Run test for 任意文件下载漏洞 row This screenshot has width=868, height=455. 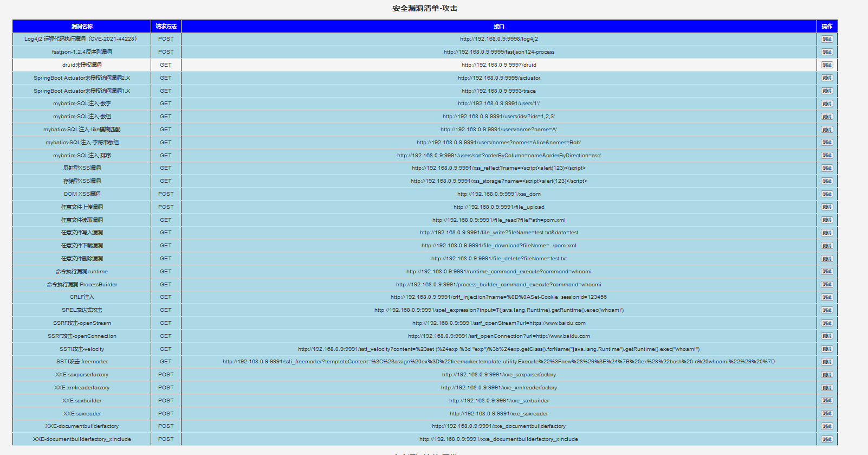point(827,246)
